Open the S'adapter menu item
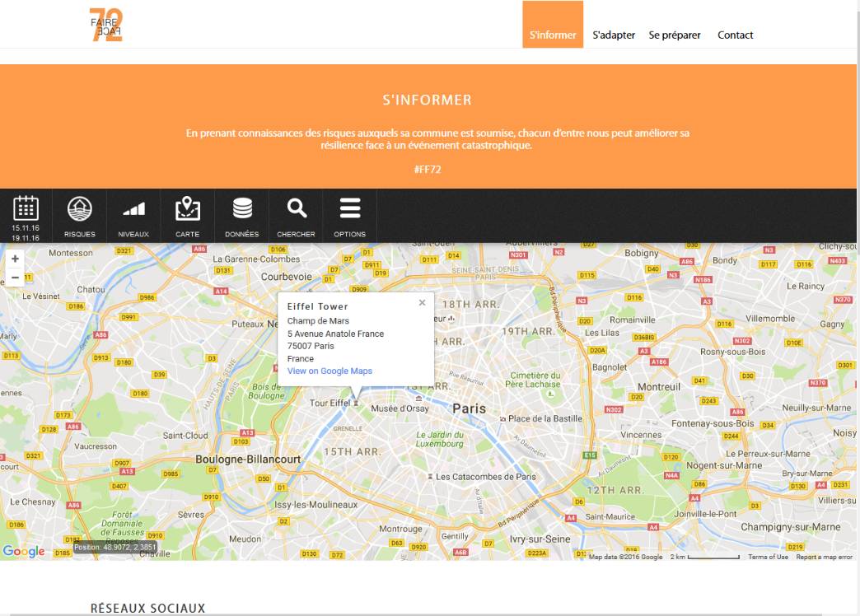 click(x=614, y=35)
